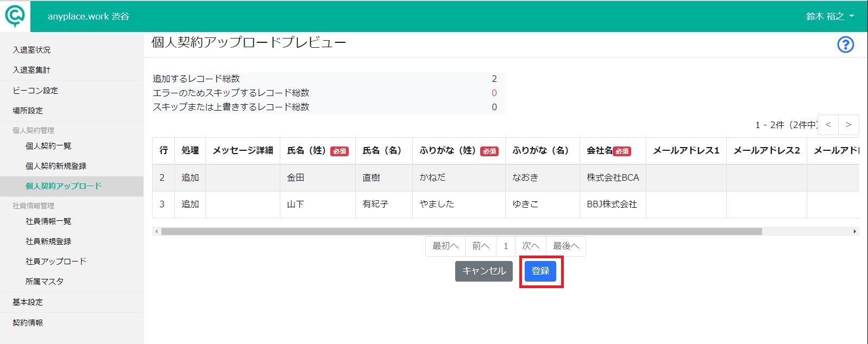Click the horizontal table scrollbar thumb

pyautogui.click(x=462, y=232)
